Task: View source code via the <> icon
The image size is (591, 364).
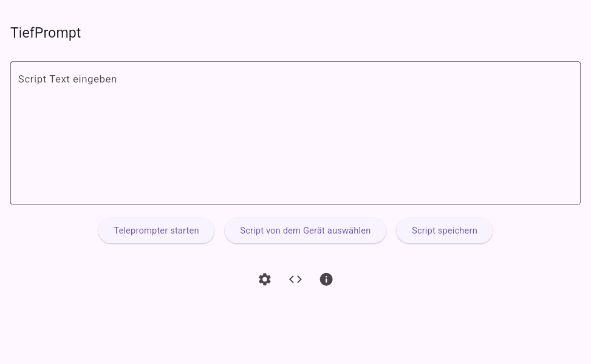Action: tap(295, 279)
